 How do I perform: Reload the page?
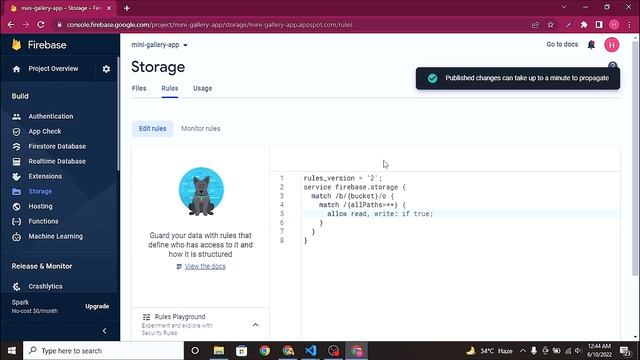pyautogui.click(x=41, y=25)
